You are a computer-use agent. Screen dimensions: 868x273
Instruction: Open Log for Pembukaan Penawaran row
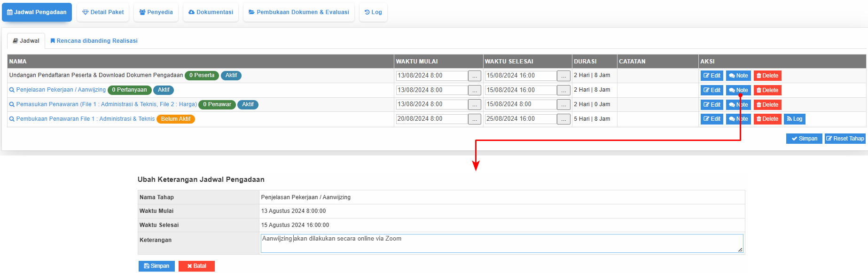point(794,119)
